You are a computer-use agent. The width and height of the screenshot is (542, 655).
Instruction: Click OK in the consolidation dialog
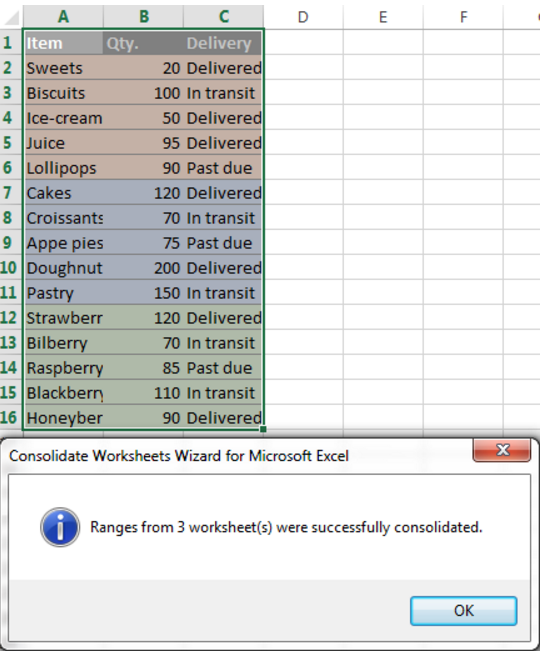click(x=463, y=611)
